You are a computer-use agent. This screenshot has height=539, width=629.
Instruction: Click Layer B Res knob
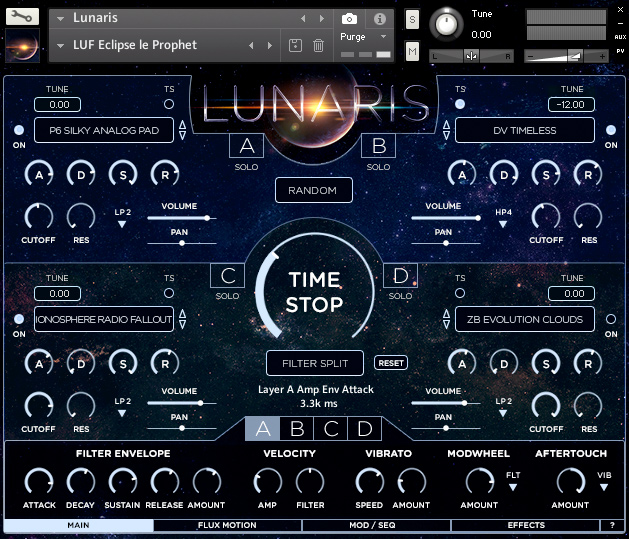point(588,217)
